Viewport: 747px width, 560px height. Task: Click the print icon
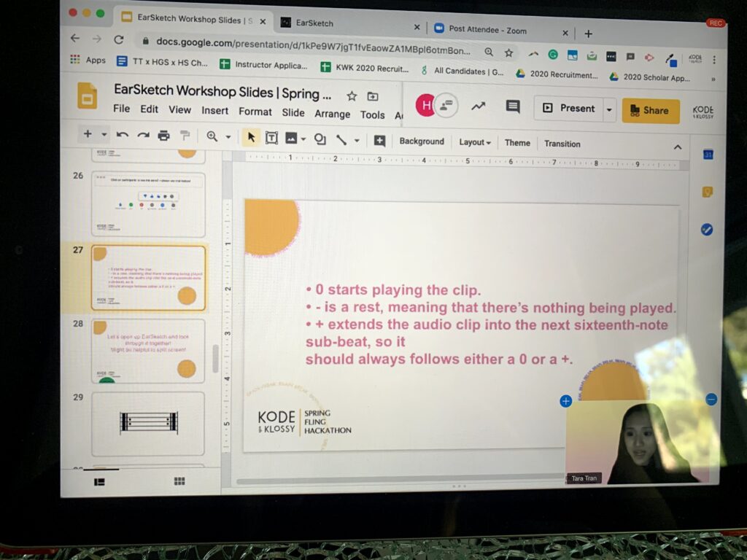point(163,136)
